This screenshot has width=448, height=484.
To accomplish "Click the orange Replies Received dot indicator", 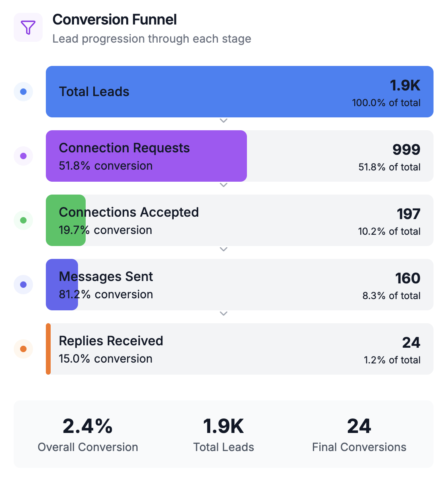I will pyautogui.click(x=23, y=349).
